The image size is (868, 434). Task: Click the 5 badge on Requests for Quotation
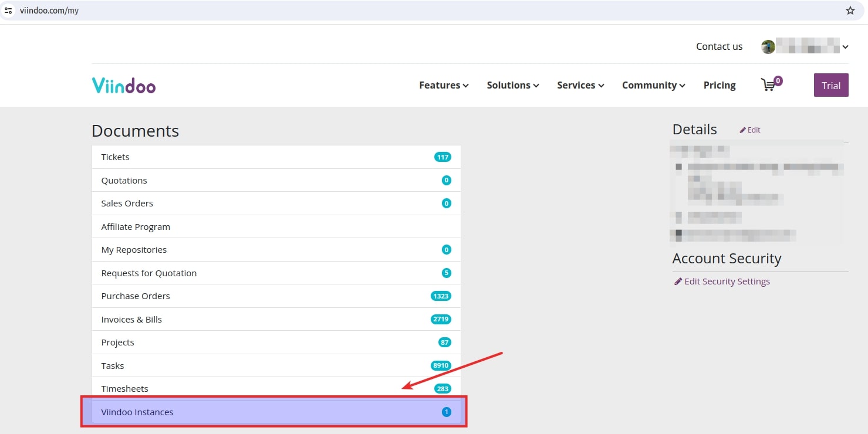(x=447, y=273)
